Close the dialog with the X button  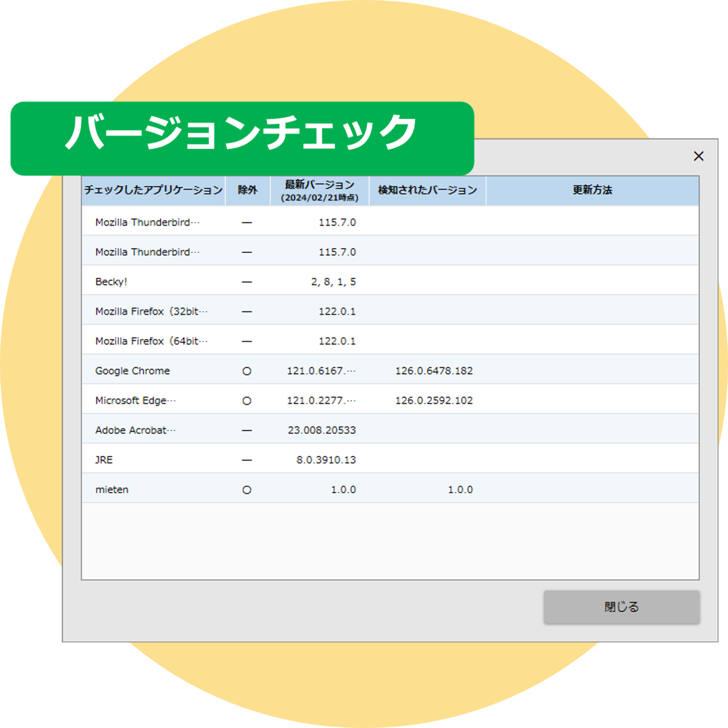click(698, 156)
